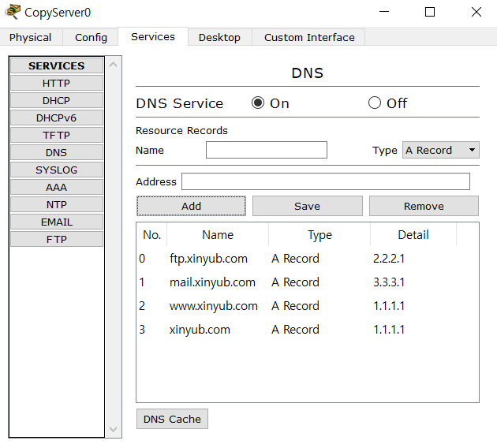497x448 pixels.
Task: Click the 2.2.2.1 detail cell
Action: pos(389,259)
